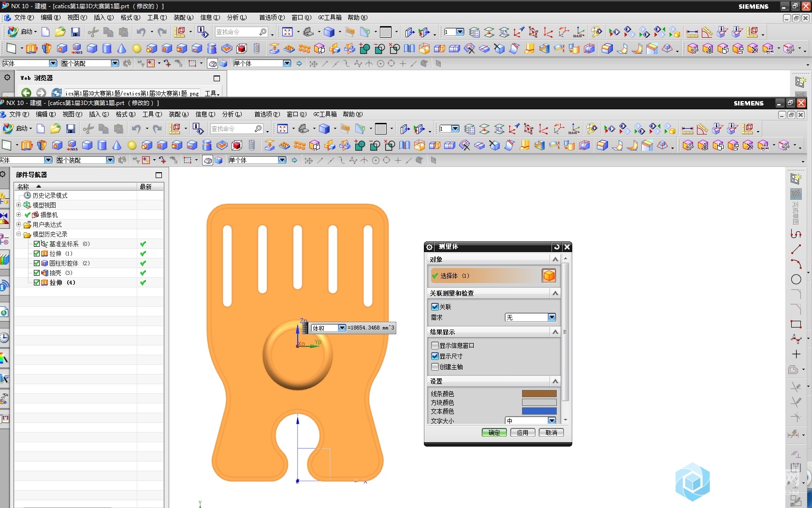
Task: Click the browser back arrow in the Web browser panel
Action: [x=26, y=92]
